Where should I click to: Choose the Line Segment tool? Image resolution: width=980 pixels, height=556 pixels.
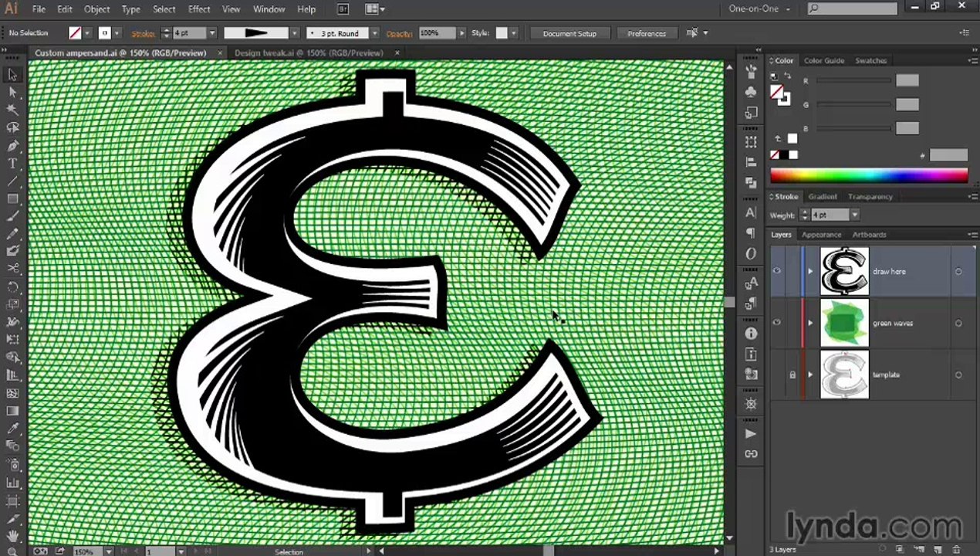(12, 181)
